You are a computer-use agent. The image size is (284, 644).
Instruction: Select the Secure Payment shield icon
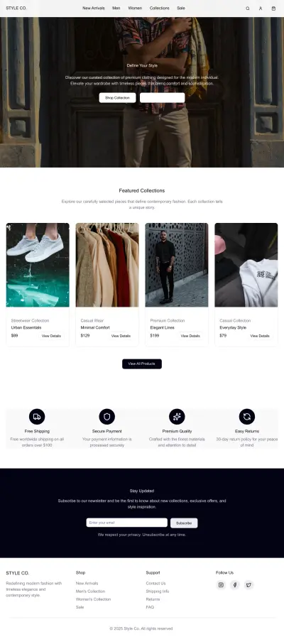tap(107, 417)
